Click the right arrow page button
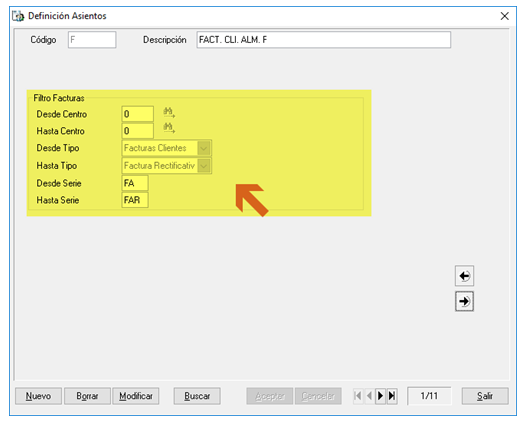 tap(464, 301)
